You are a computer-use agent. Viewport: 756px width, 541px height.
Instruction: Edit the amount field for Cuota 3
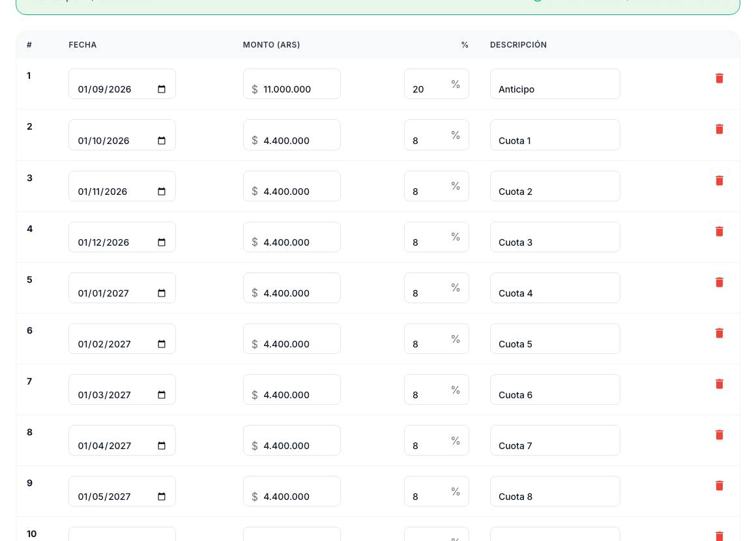[292, 237]
